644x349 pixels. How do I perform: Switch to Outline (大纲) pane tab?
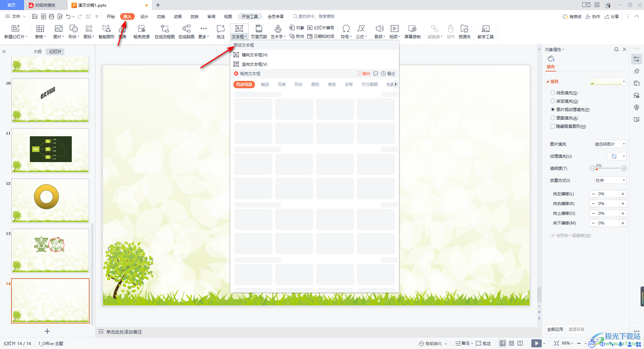(x=38, y=51)
